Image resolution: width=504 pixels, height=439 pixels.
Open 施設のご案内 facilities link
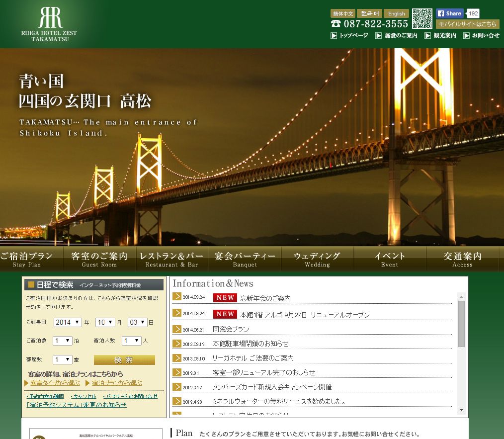coord(401,35)
